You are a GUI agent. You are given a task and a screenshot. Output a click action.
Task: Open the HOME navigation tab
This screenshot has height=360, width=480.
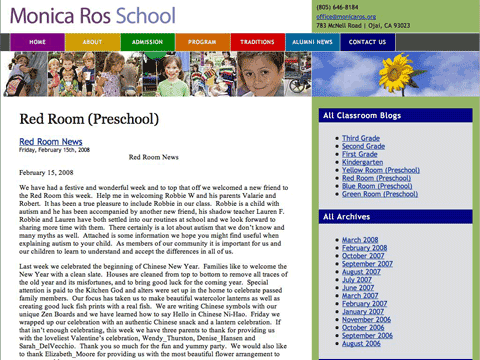tap(37, 42)
